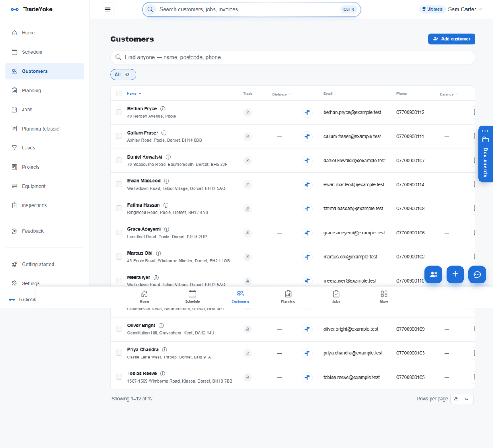The height and width of the screenshot is (448, 493).
Task: Open Leads from the sidebar
Action: 44,148
